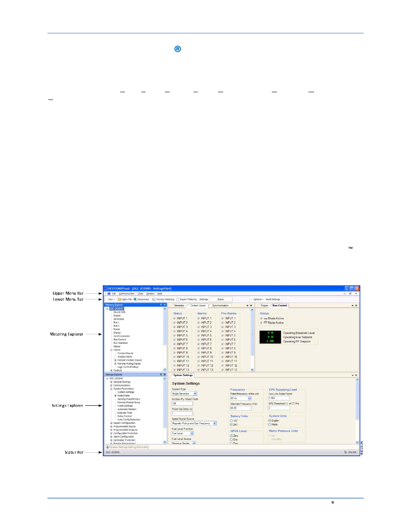Click BESTCOMSPlus app icon beside File menu
Image resolution: width=411 pixels, height=532 pixels.
click(x=109, y=293)
